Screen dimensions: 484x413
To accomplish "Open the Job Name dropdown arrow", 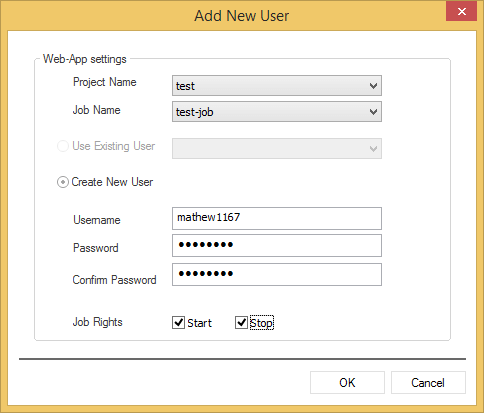I will [x=373, y=112].
